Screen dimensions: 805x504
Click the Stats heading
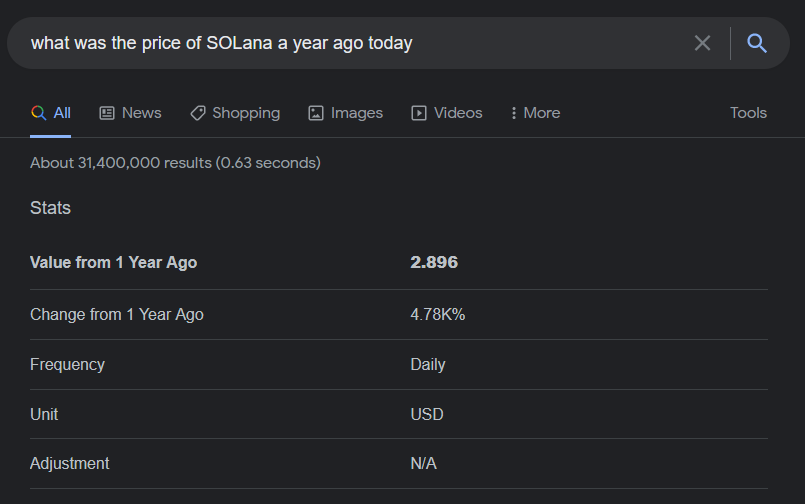[x=50, y=208]
